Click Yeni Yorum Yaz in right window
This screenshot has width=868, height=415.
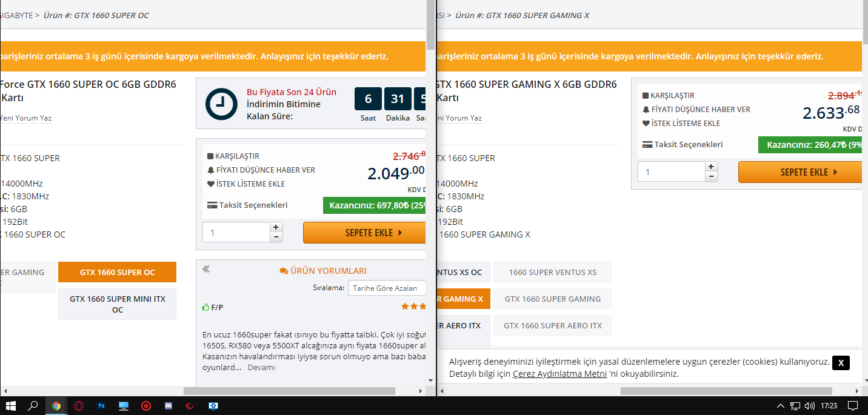pos(459,118)
